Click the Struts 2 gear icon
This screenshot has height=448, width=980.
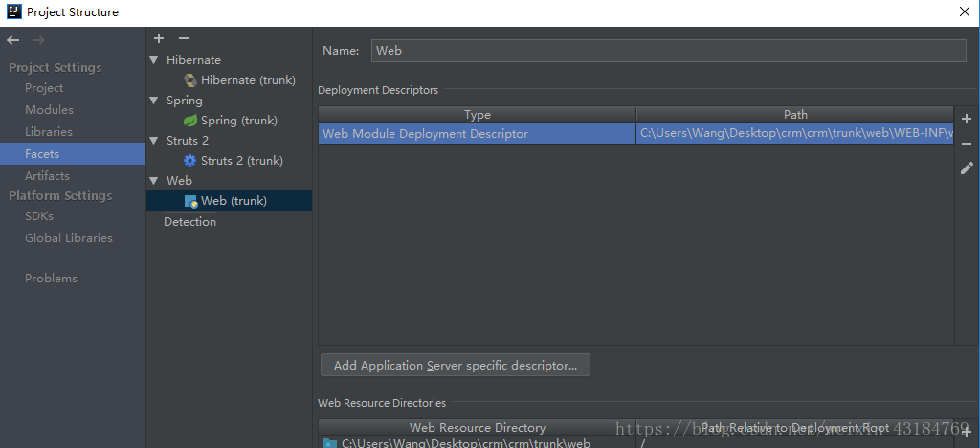click(190, 161)
